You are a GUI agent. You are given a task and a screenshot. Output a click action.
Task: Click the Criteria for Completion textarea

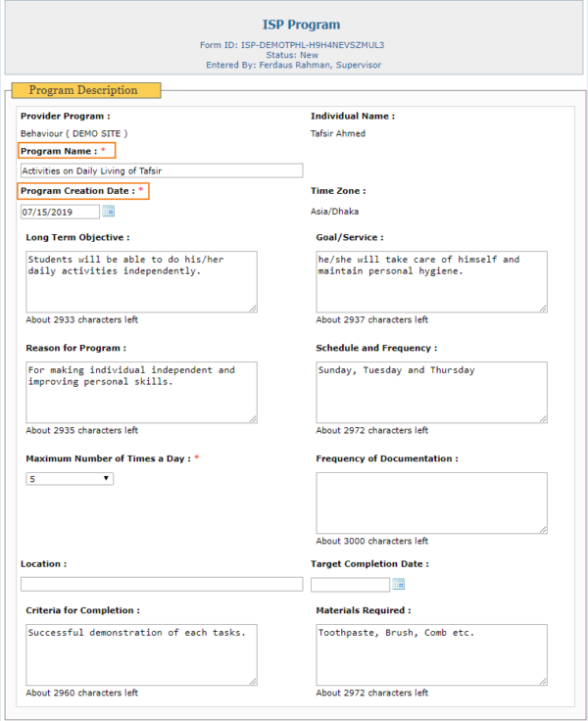141,654
